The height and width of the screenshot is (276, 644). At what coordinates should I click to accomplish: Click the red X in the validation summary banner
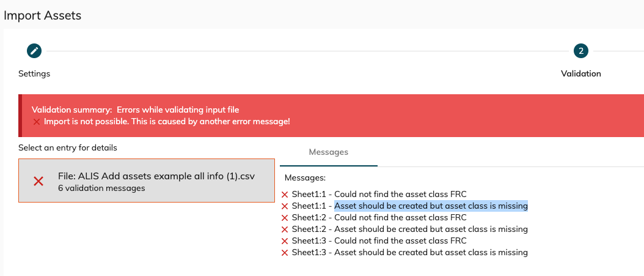tap(37, 122)
